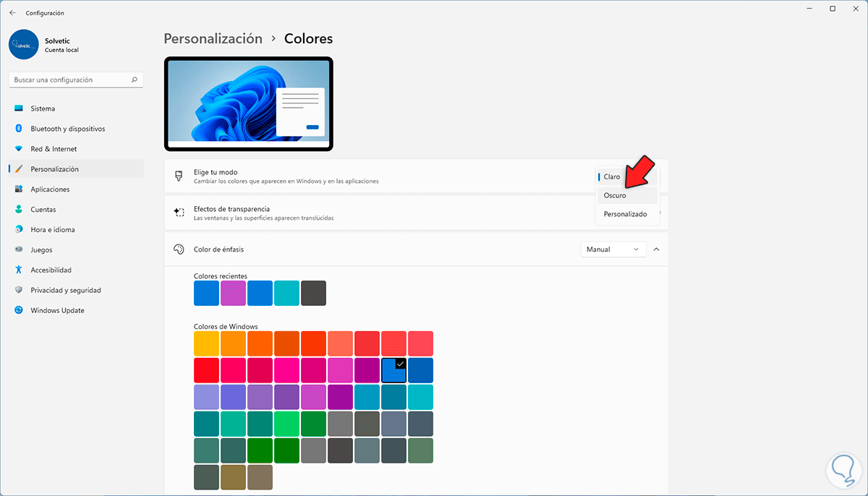Screen dimensions: 868x496
Task: Click the Windows Update refresh icon
Action: (x=20, y=311)
